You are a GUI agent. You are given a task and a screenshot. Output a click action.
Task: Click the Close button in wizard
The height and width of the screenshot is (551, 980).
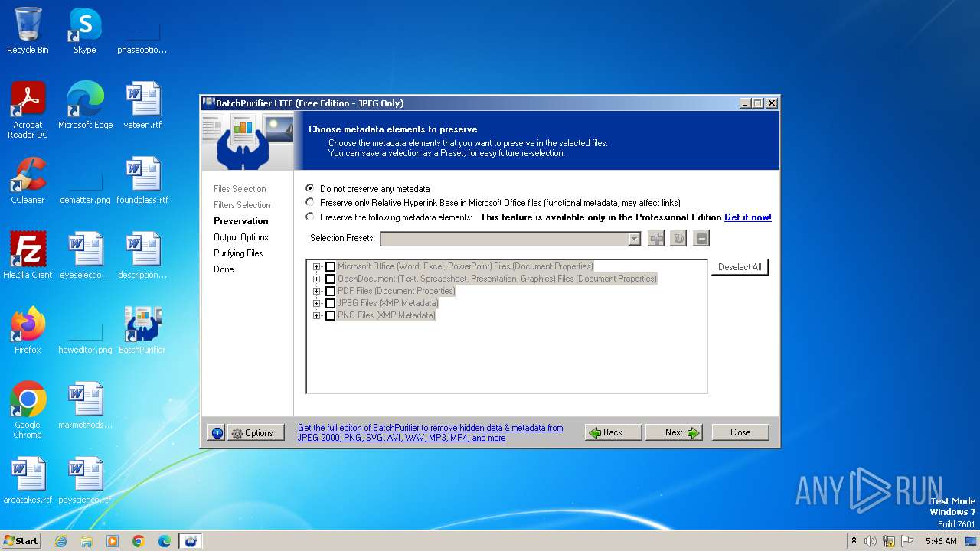(x=740, y=432)
